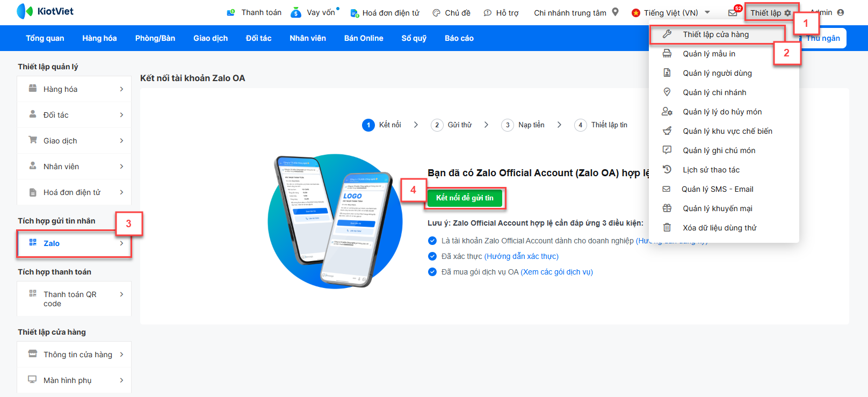The width and height of the screenshot is (868, 397).
Task: Click the Màn hình phụ monitor icon
Action: tap(33, 379)
